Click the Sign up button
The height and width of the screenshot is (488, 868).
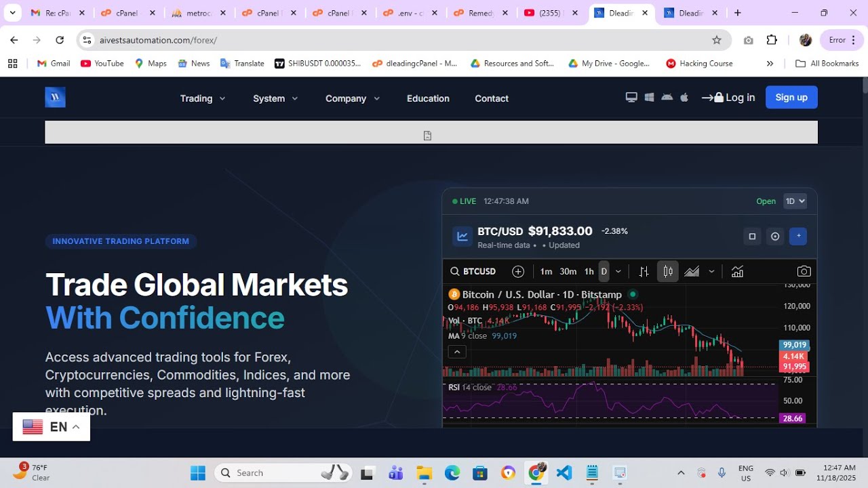791,97
